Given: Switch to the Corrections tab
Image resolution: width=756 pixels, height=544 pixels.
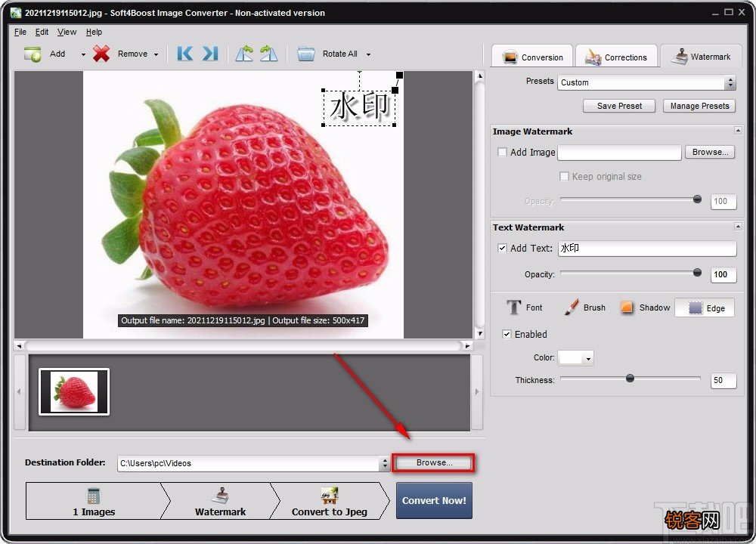Looking at the screenshot, I should coord(616,57).
